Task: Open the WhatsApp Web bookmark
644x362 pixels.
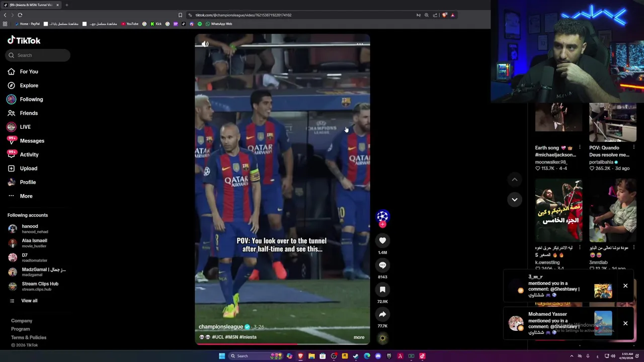Action: (219, 24)
